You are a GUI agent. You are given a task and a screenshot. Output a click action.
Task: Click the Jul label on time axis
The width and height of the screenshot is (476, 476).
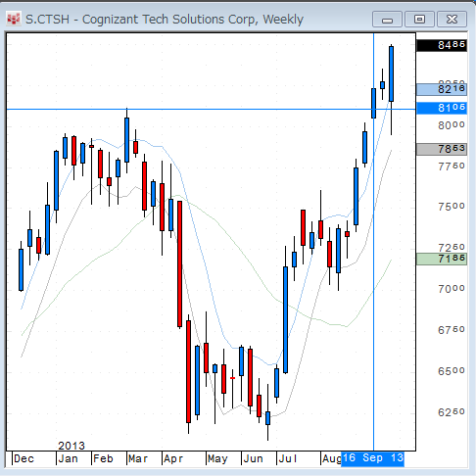pyautogui.click(x=288, y=458)
